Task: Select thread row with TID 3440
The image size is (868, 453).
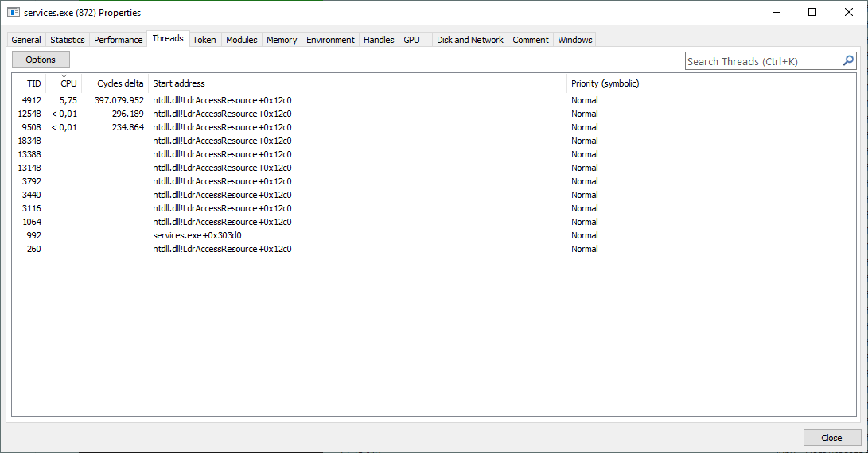Action: click(434, 195)
